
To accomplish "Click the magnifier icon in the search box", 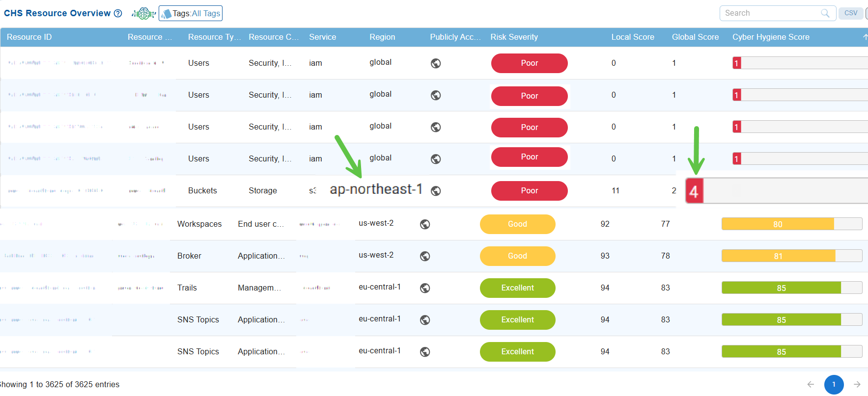I will pos(825,13).
